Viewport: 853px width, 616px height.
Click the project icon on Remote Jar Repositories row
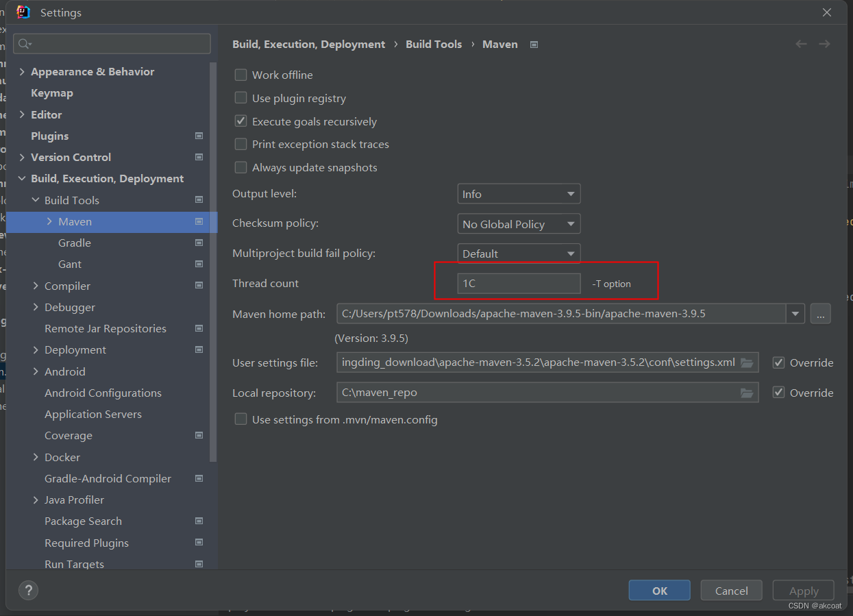tap(199, 328)
